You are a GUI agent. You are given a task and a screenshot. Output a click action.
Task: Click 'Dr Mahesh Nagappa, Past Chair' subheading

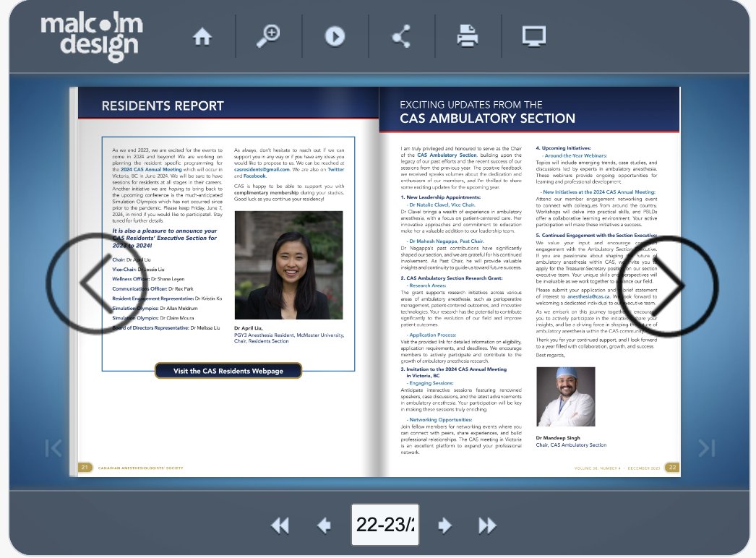(x=445, y=241)
